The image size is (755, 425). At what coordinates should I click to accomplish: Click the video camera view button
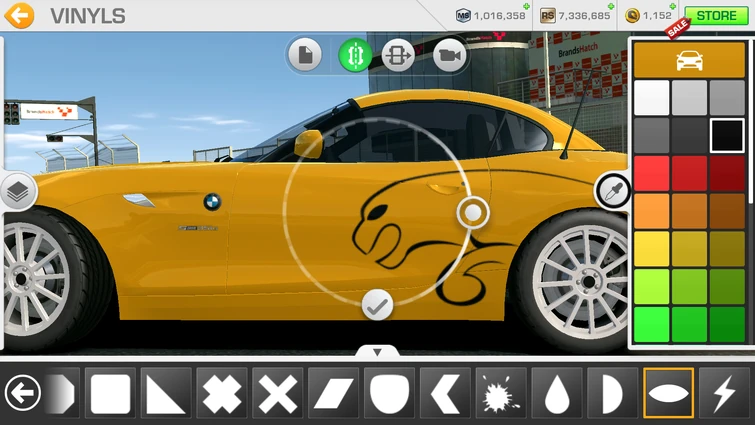click(x=449, y=55)
